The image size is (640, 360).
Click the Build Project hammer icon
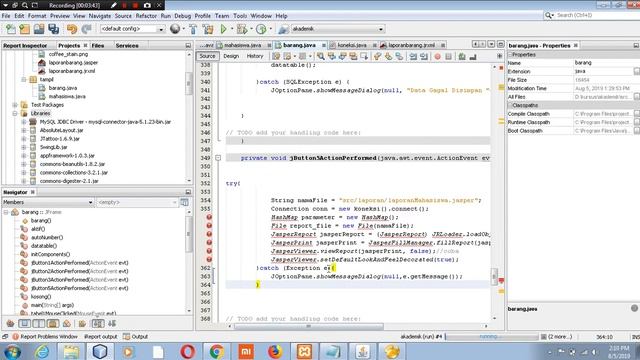point(193,29)
